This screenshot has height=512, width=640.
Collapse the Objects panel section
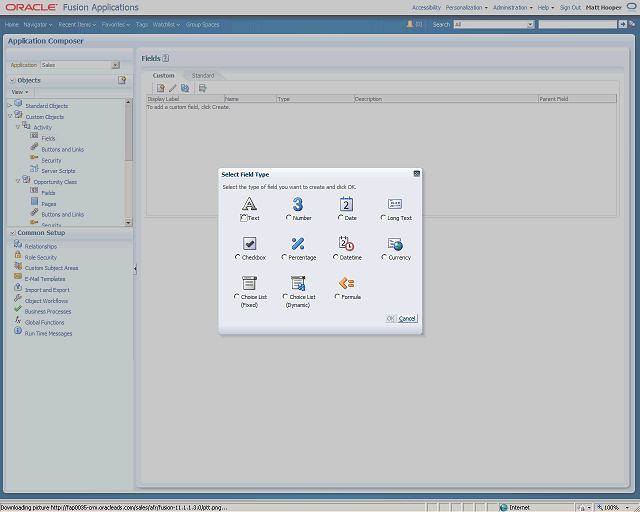[12, 80]
